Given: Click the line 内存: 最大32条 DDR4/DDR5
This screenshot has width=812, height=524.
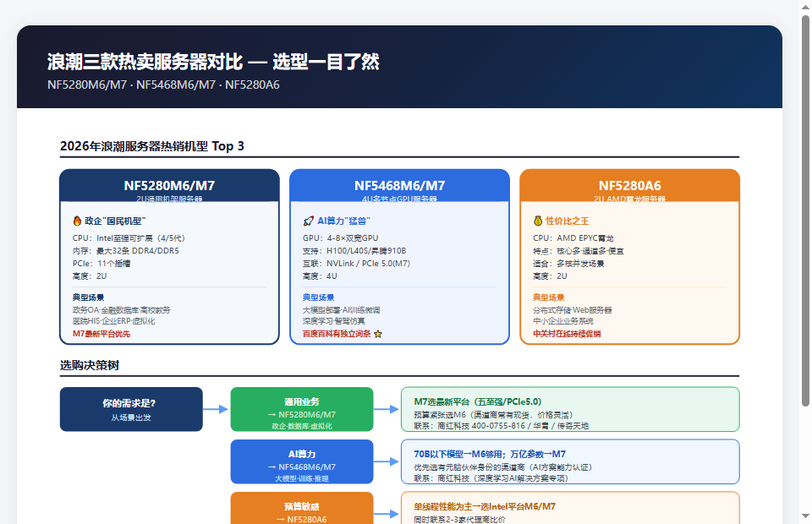Looking at the screenshot, I should coord(126,251).
